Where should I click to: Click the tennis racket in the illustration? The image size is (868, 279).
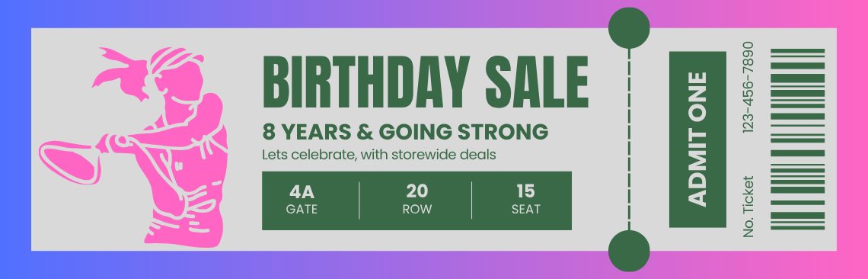[x=71, y=161]
